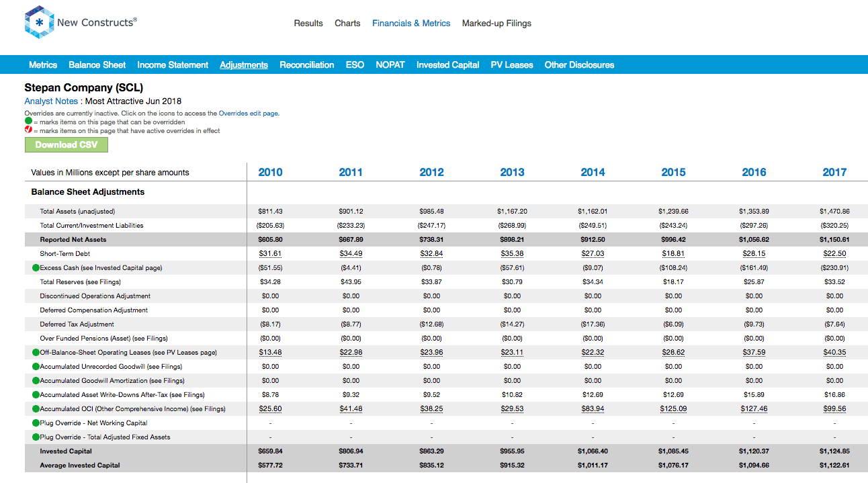Click 2013 Short-Term Debt value $35.38

tap(512, 254)
